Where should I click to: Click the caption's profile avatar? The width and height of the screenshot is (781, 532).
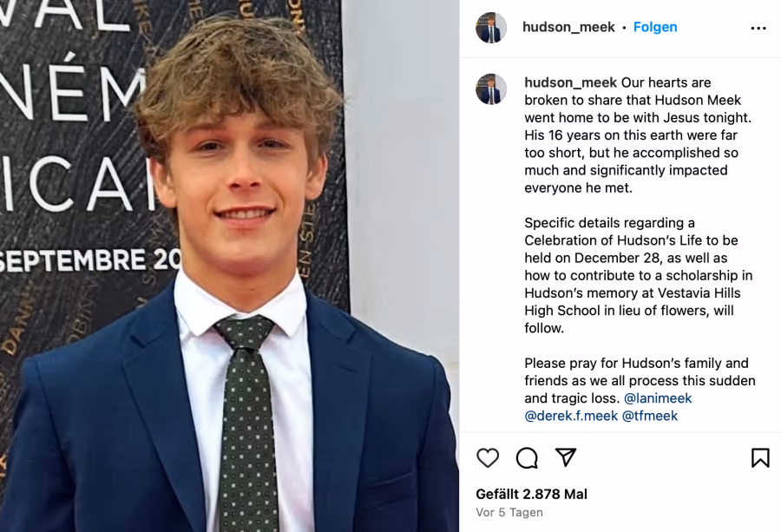(490, 89)
